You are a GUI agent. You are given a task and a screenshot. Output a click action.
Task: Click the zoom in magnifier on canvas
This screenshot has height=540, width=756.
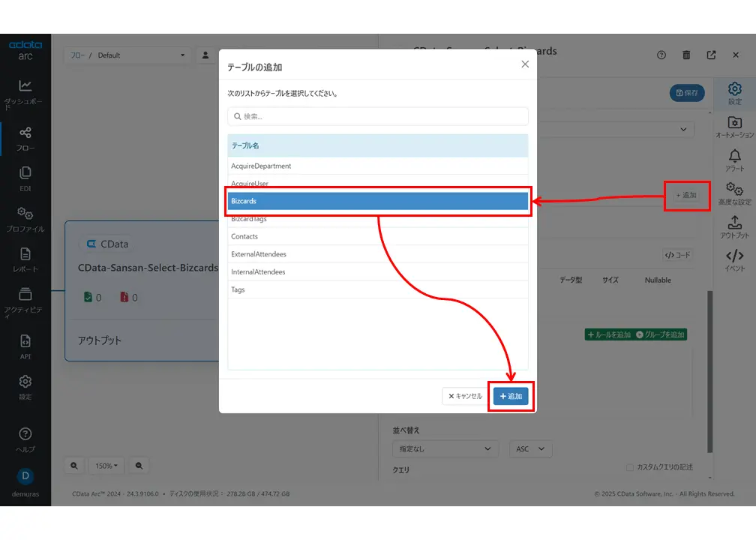73,466
